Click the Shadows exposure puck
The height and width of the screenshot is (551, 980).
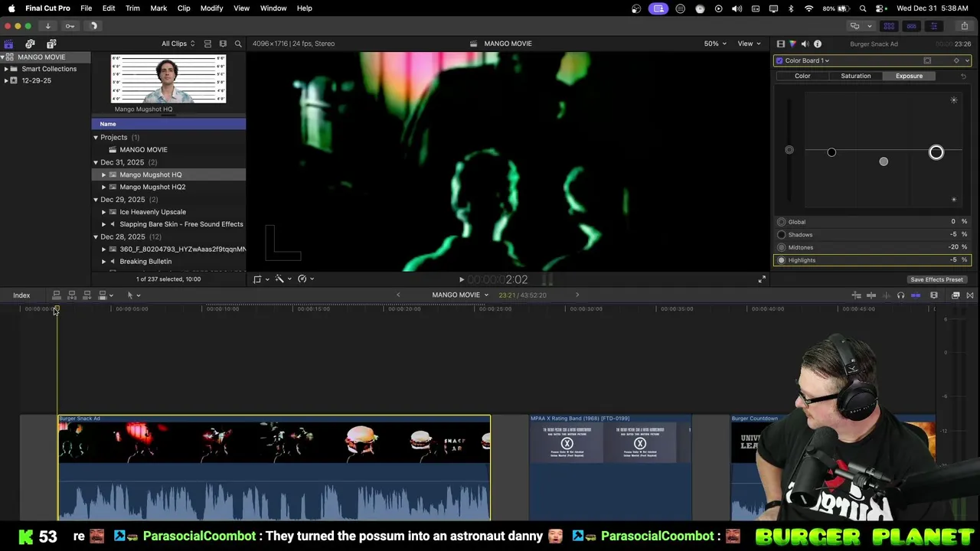[x=831, y=152]
